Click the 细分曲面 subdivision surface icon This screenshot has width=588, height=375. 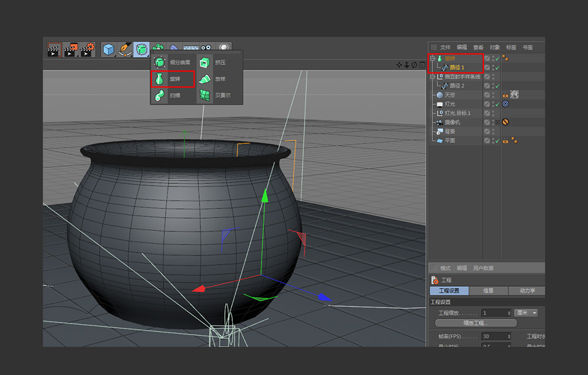click(x=160, y=63)
